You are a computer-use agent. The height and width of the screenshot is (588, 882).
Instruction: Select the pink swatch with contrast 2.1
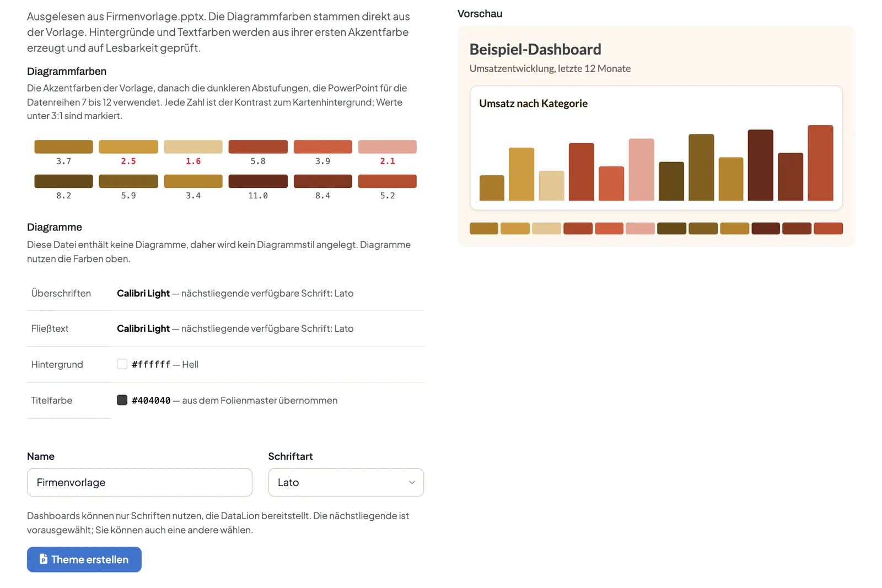(x=388, y=147)
